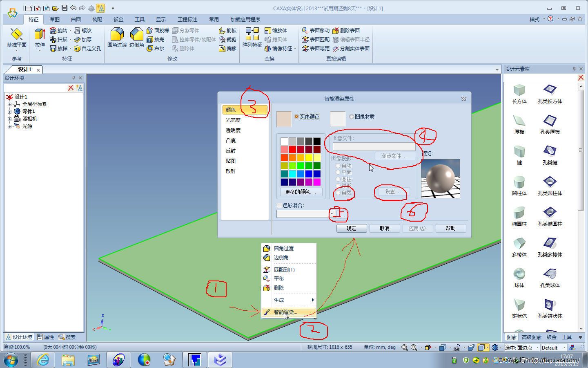Expand the 照相机 tree node
Viewport: 588px width, 368px height.
click(x=9, y=119)
